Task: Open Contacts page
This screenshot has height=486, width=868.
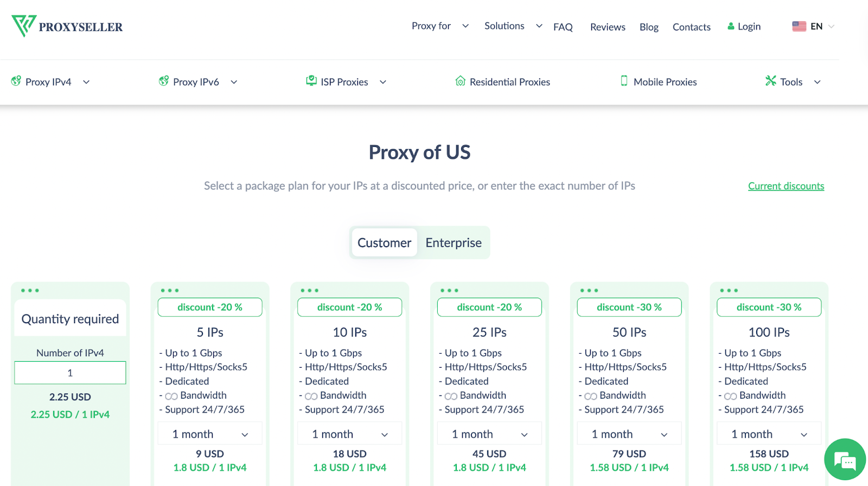Action: [692, 27]
